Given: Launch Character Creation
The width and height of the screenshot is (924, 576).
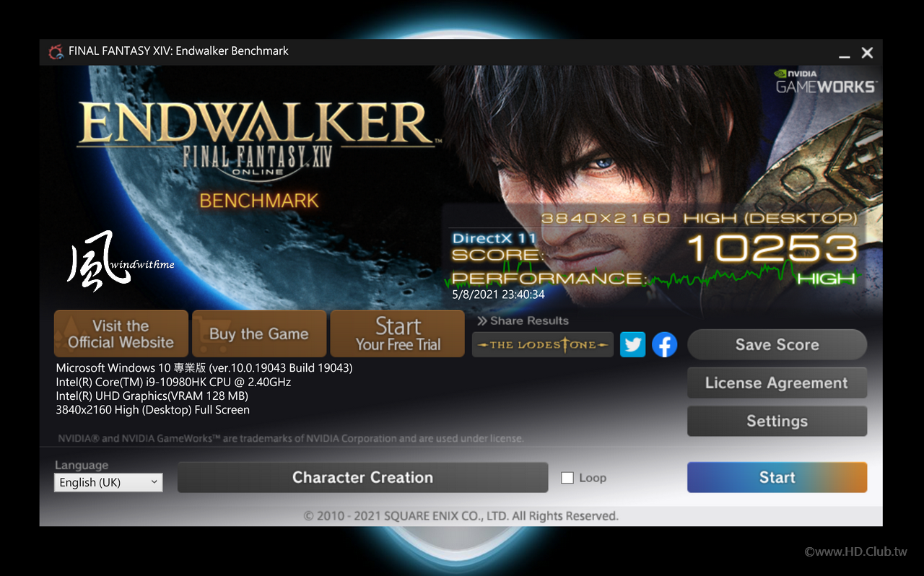Looking at the screenshot, I should 362,477.
